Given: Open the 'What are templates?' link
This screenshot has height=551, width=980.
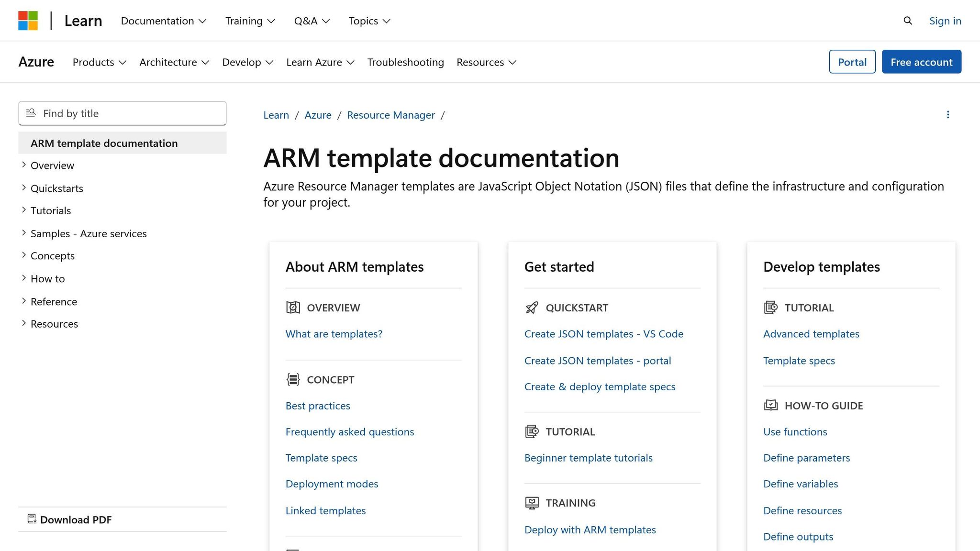Looking at the screenshot, I should tap(334, 334).
